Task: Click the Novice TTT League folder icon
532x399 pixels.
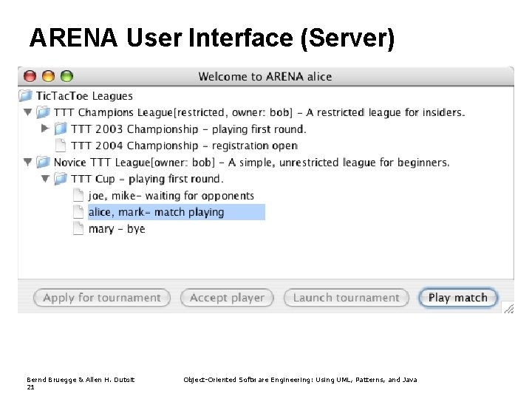Action: click(x=43, y=162)
